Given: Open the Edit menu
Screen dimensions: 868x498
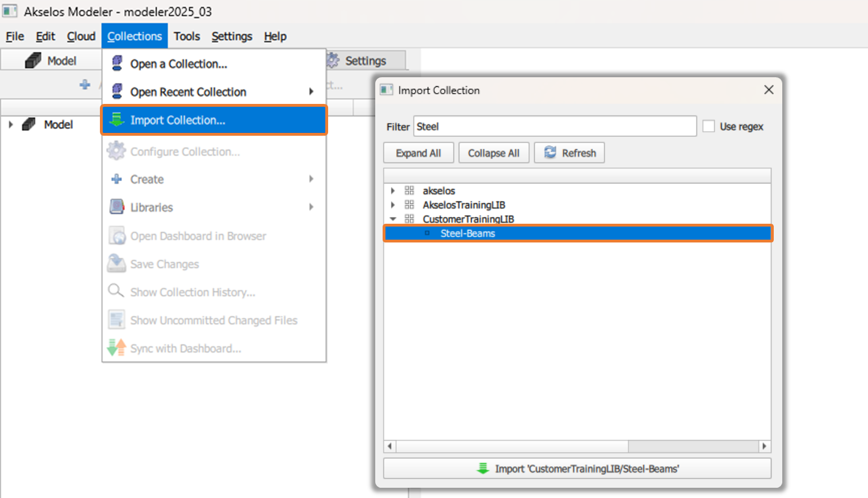Looking at the screenshot, I should pos(45,36).
